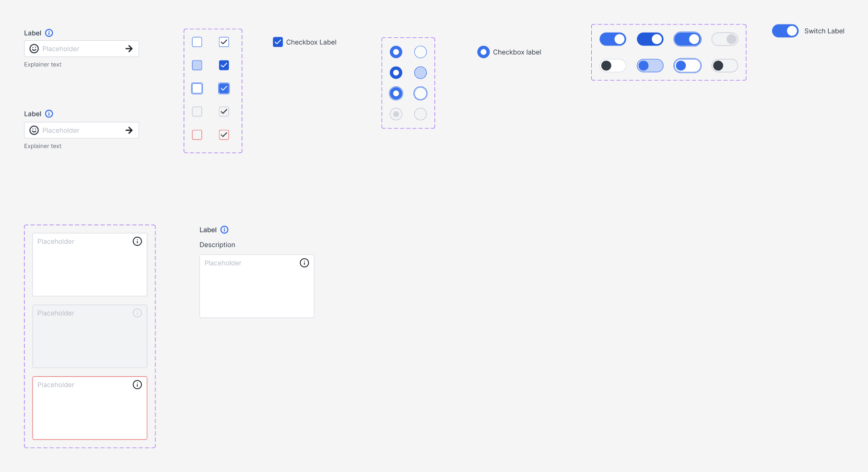Click the light-blue filled unchecked checkbox
The height and width of the screenshot is (472, 868).
(197, 65)
